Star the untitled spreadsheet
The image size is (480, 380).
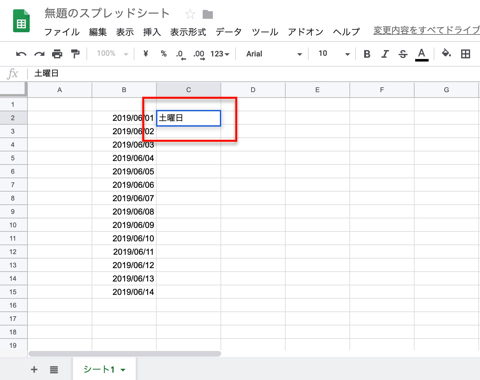(x=190, y=14)
